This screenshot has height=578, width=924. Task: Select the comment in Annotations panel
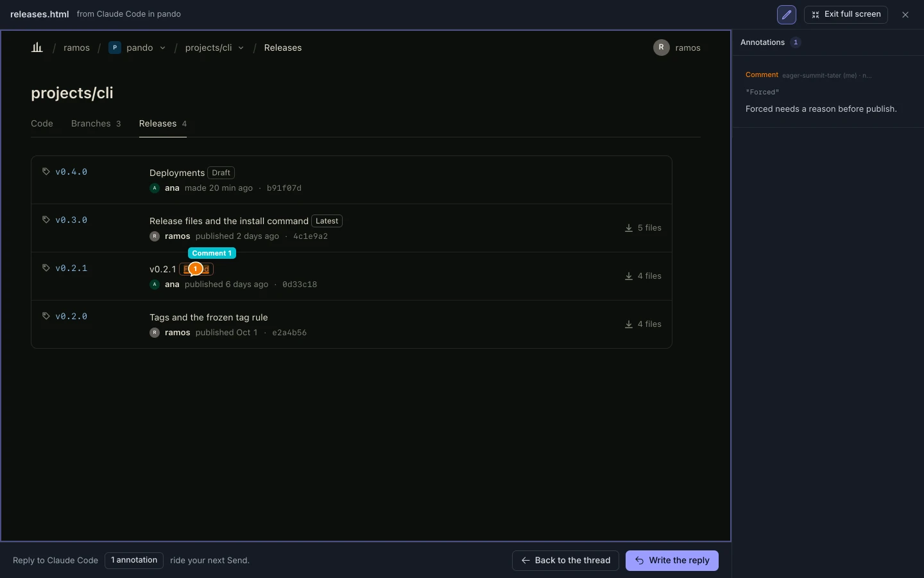tap(828, 92)
